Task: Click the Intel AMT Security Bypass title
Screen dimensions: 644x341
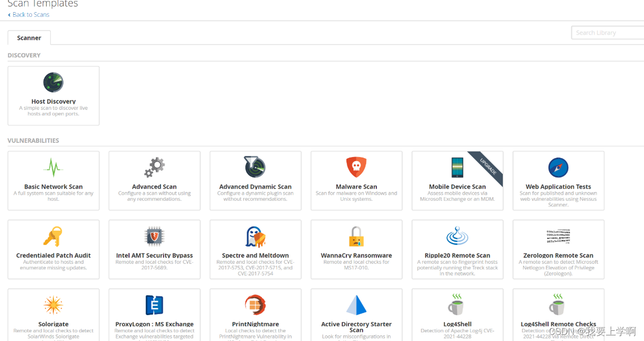Action: [155, 256]
